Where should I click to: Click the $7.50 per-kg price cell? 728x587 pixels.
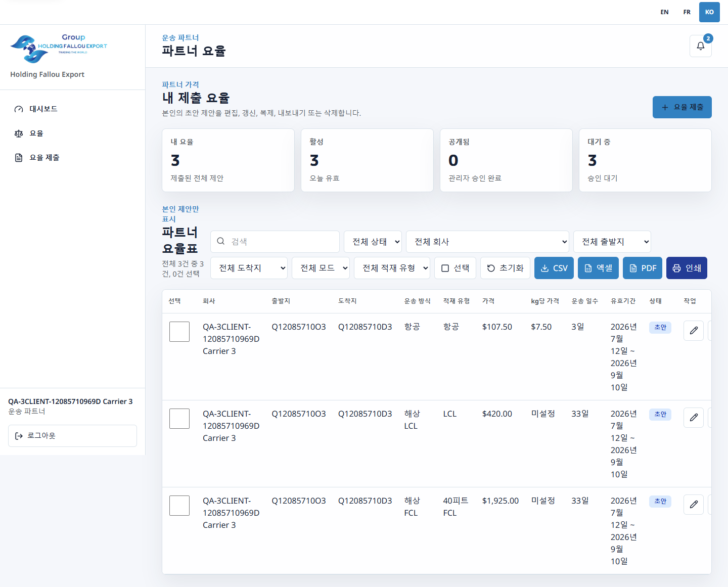coord(541,327)
